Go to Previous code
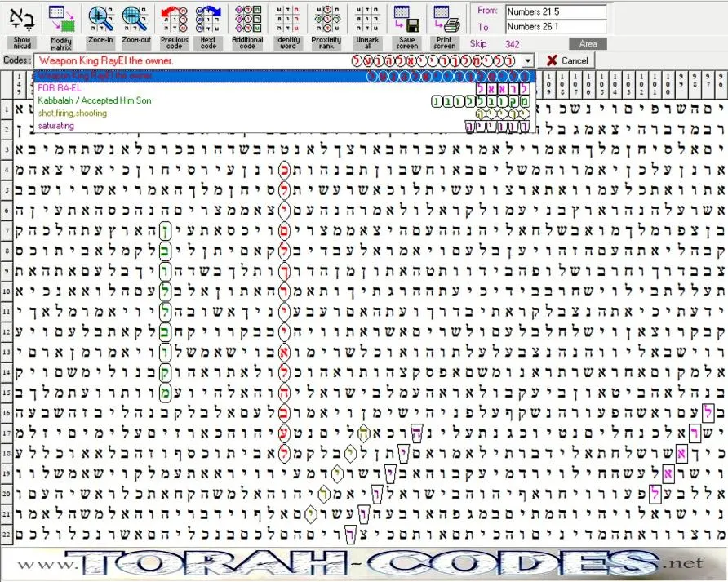Viewport: 728px width, 582px height. (x=174, y=27)
